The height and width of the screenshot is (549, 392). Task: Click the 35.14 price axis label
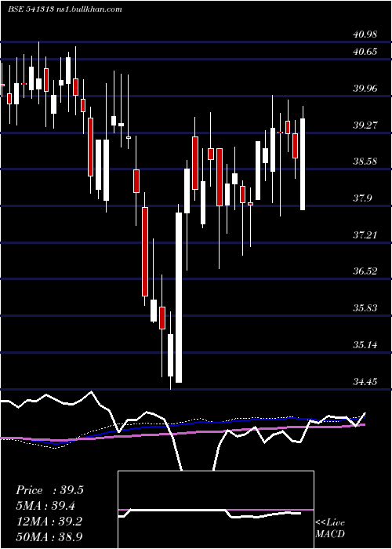tap(365, 344)
